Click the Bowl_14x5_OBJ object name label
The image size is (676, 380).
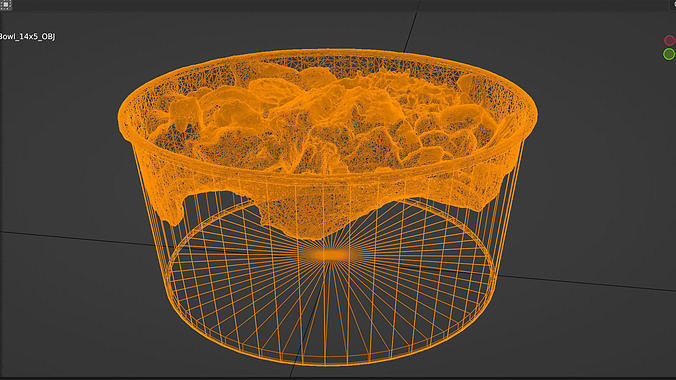(27, 37)
